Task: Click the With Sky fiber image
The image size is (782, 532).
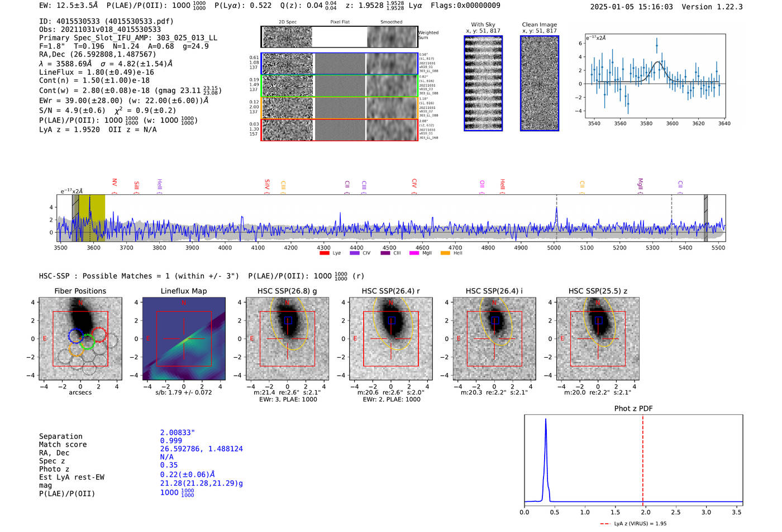Action: point(483,83)
